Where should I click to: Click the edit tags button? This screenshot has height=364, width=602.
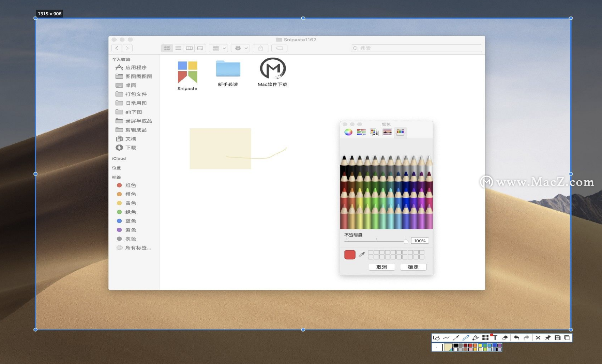pos(279,48)
